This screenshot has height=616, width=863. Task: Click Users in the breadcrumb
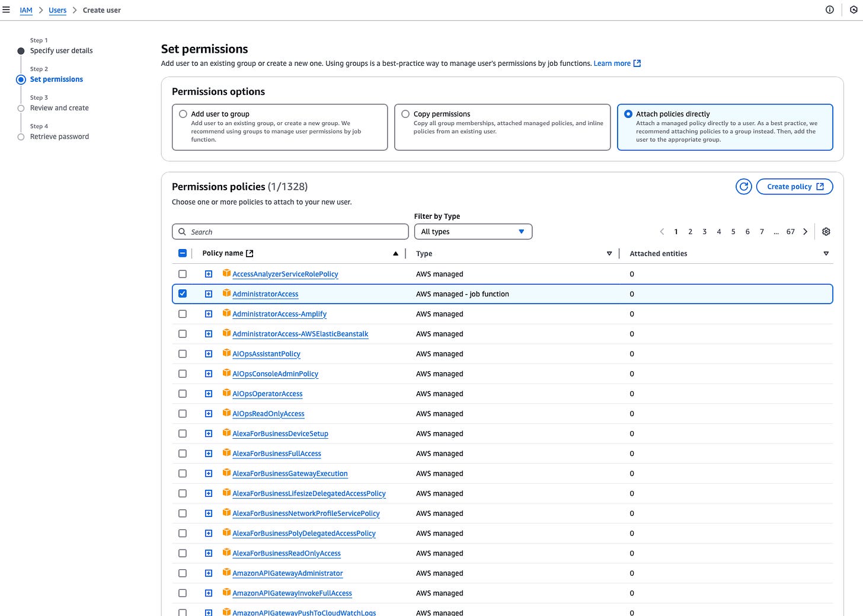pyautogui.click(x=57, y=10)
